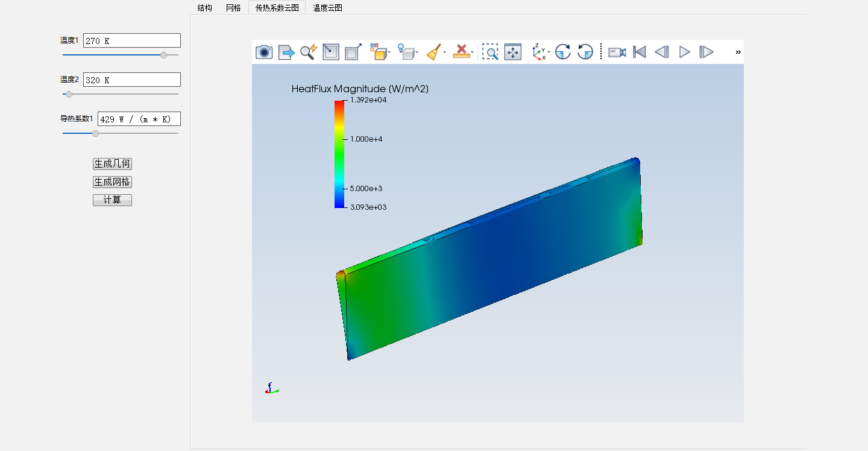Viewport: 868px width, 451px height.
Task: Open the XYZ axes dropdown arrow
Action: [x=549, y=52]
